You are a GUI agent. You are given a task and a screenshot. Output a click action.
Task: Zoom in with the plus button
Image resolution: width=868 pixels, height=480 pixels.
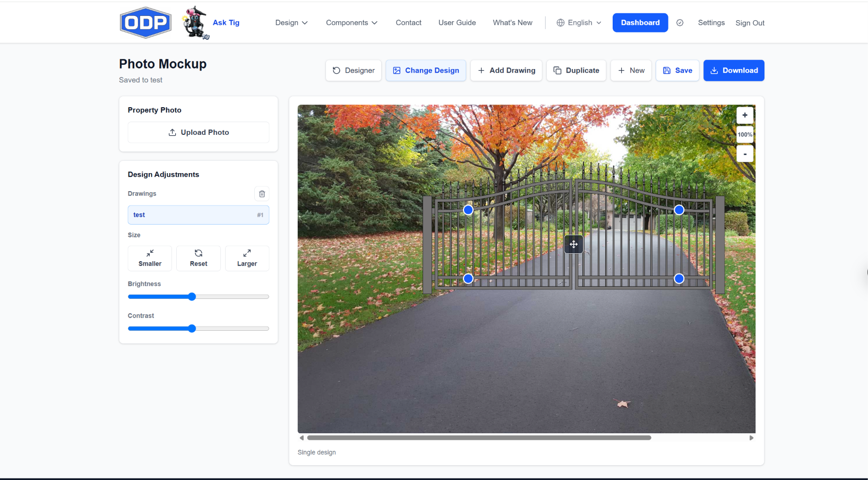tap(745, 115)
